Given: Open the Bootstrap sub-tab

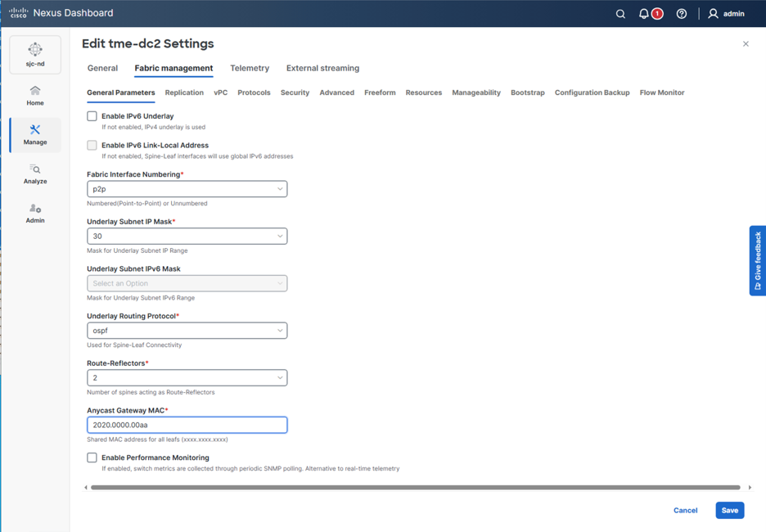Looking at the screenshot, I should click(x=528, y=92).
